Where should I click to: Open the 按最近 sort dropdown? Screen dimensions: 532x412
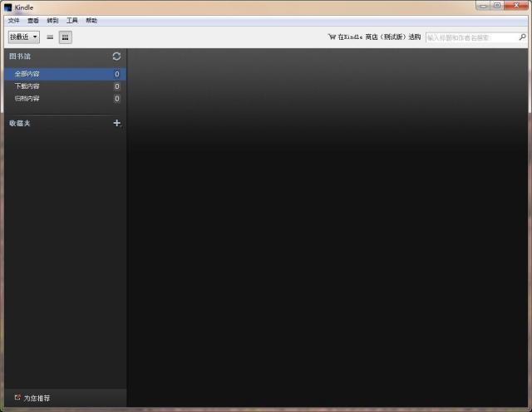coord(24,37)
